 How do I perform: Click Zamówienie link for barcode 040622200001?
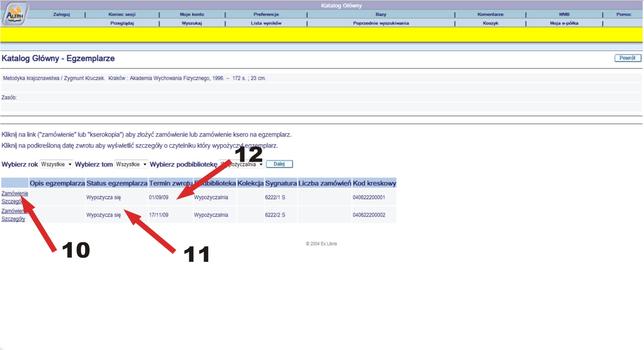click(15, 193)
